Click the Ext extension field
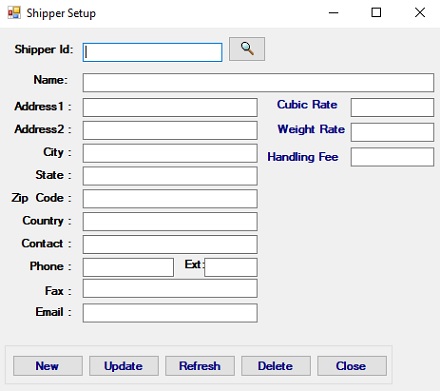440x391 pixels. (x=231, y=267)
